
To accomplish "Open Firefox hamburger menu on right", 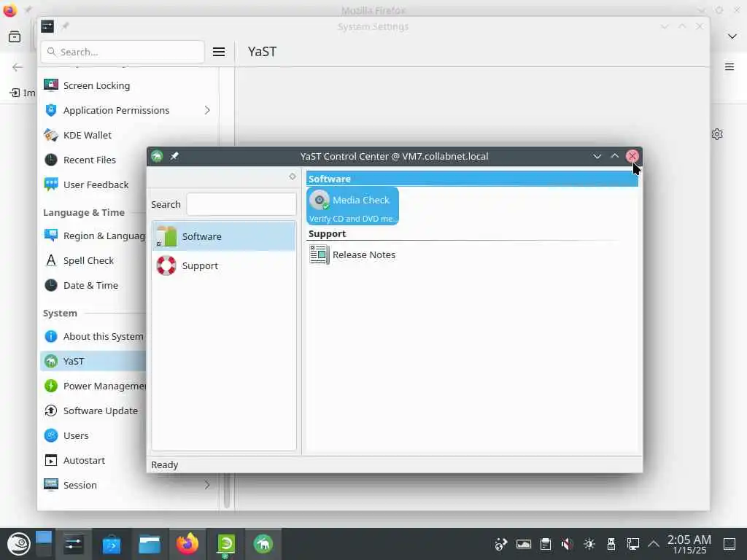I will click(x=729, y=66).
